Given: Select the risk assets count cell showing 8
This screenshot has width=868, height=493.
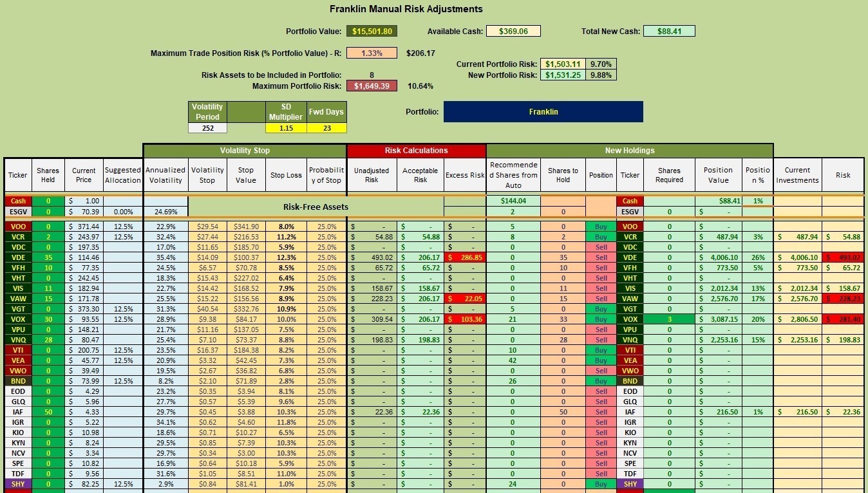Looking at the screenshot, I should [x=372, y=75].
